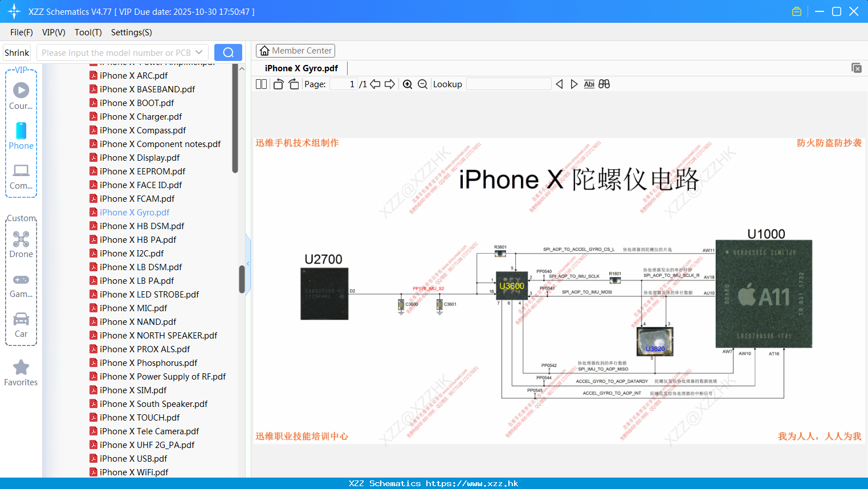Toggle the two-page view icon
The width and height of the screenshot is (868, 489).
pyautogui.click(x=261, y=84)
